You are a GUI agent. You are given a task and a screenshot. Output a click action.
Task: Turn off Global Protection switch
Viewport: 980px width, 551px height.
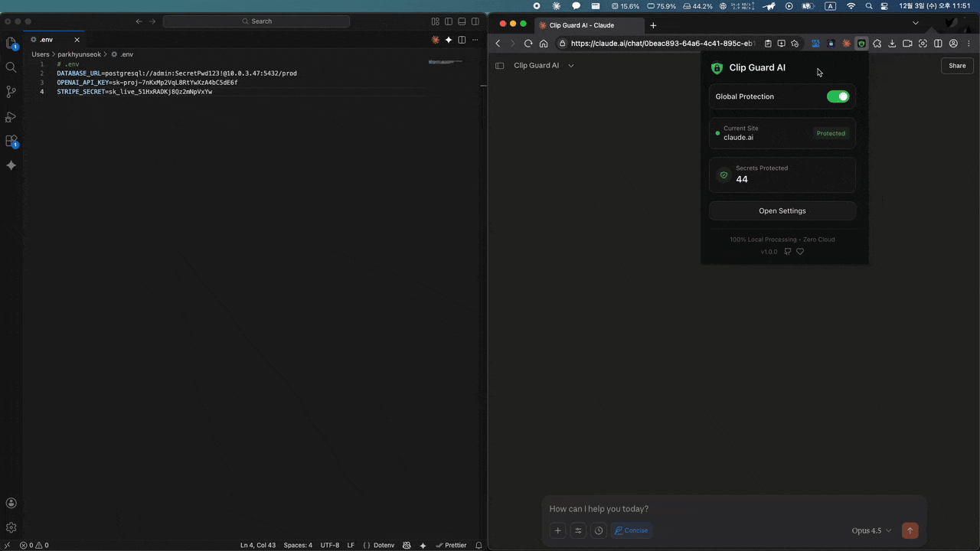coord(838,96)
